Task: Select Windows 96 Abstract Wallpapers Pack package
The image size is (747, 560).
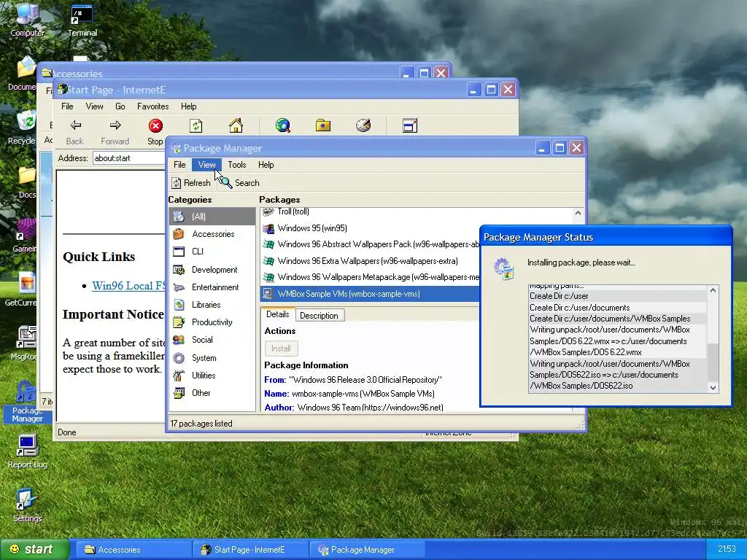Action: coord(369,244)
